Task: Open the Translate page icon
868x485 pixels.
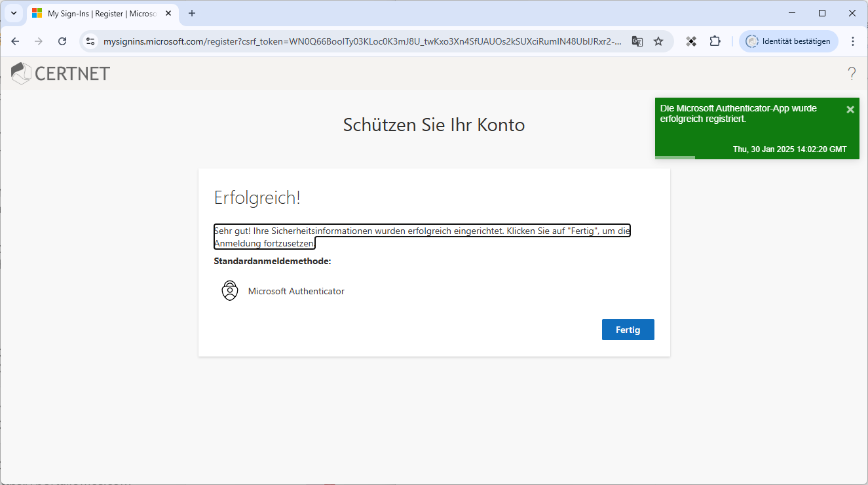Action: click(x=637, y=41)
